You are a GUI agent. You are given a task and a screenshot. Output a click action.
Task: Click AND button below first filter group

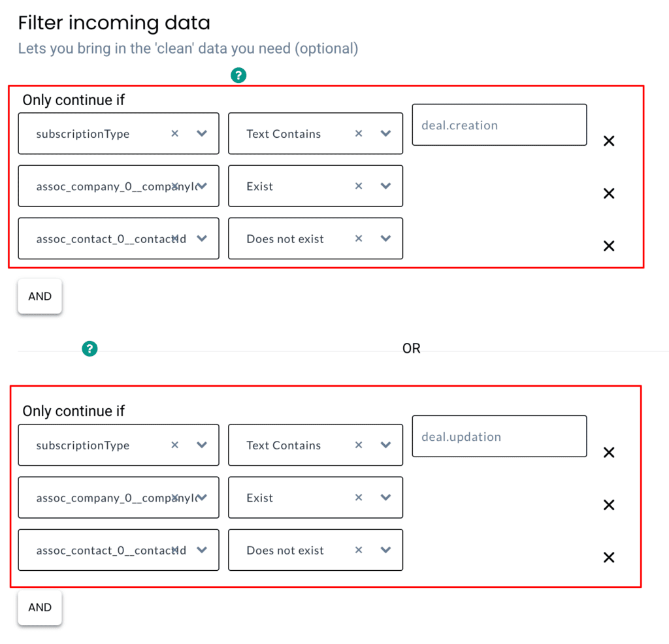tap(40, 297)
